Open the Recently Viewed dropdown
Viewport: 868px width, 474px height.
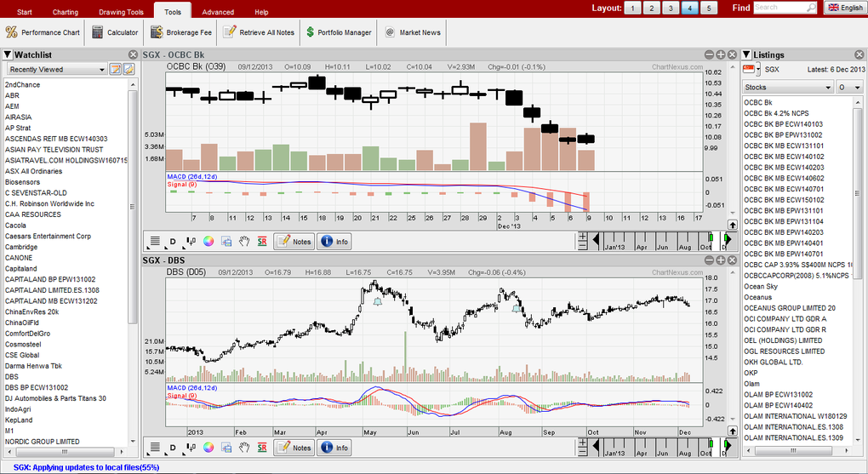point(56,69)
